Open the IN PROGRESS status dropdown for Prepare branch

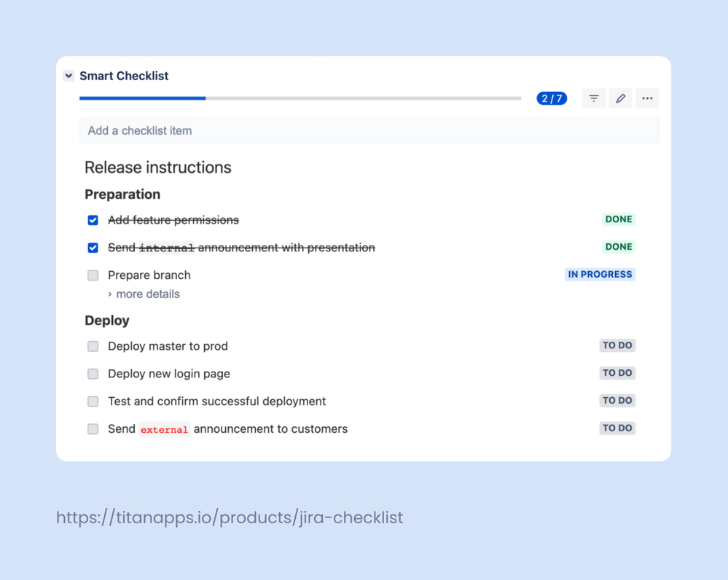[600, 274]
